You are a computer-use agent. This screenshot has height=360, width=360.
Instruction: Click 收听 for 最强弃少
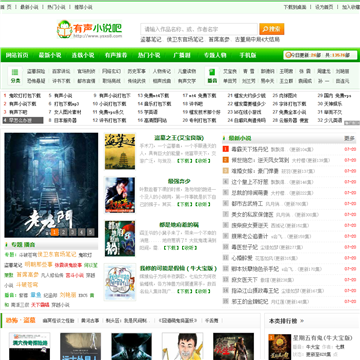point(202,204)
